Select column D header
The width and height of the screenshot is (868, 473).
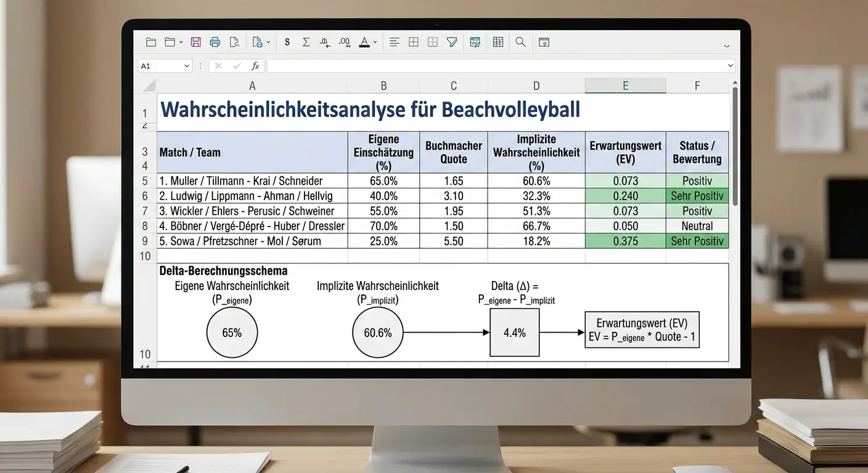[x=536, y=86]
